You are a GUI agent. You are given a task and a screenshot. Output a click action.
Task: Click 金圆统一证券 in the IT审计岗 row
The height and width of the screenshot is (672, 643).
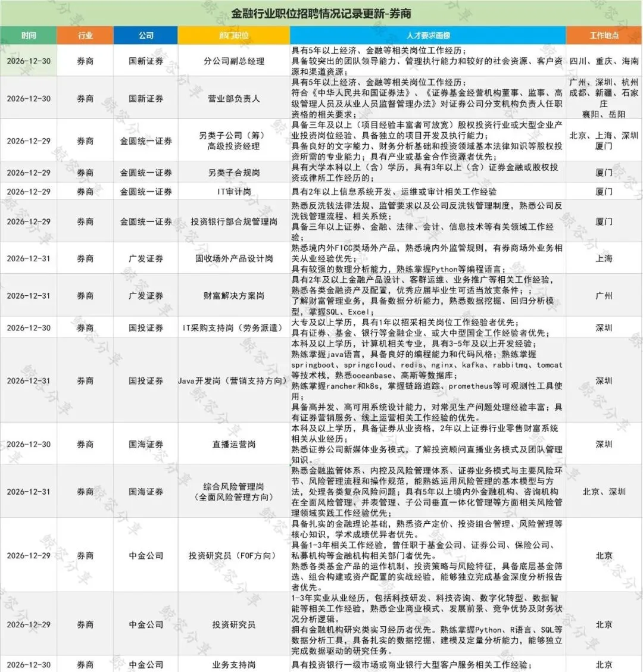coord(146,191)
